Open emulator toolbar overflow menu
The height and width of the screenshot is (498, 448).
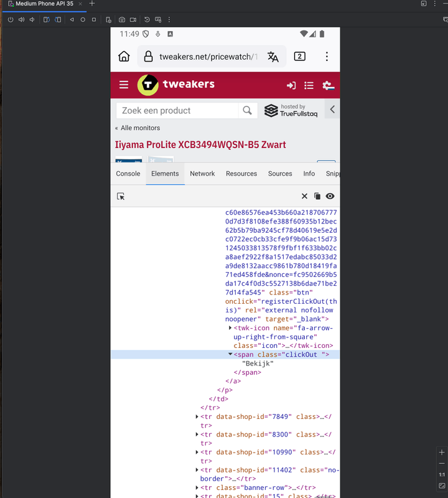click(x=169, y=20)
